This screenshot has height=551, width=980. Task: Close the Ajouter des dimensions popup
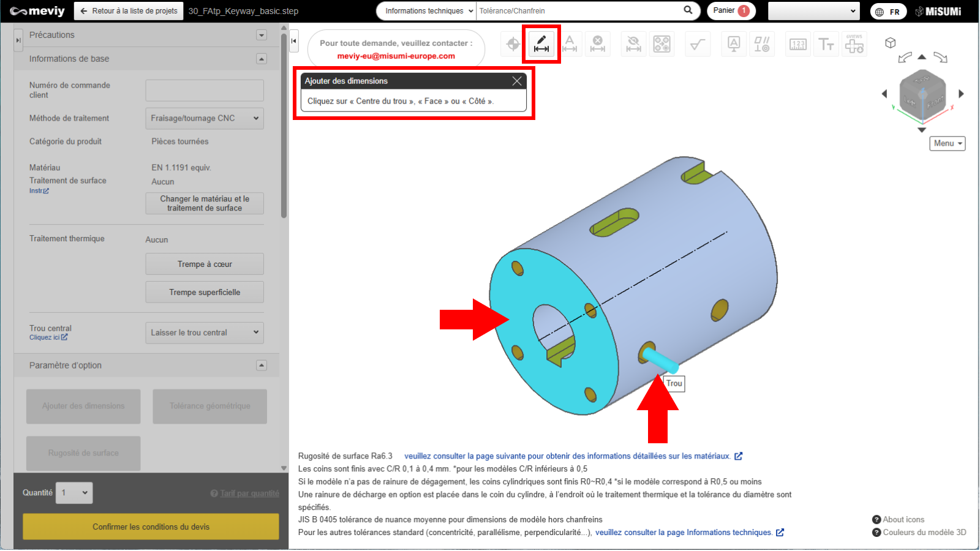[517, 81]
